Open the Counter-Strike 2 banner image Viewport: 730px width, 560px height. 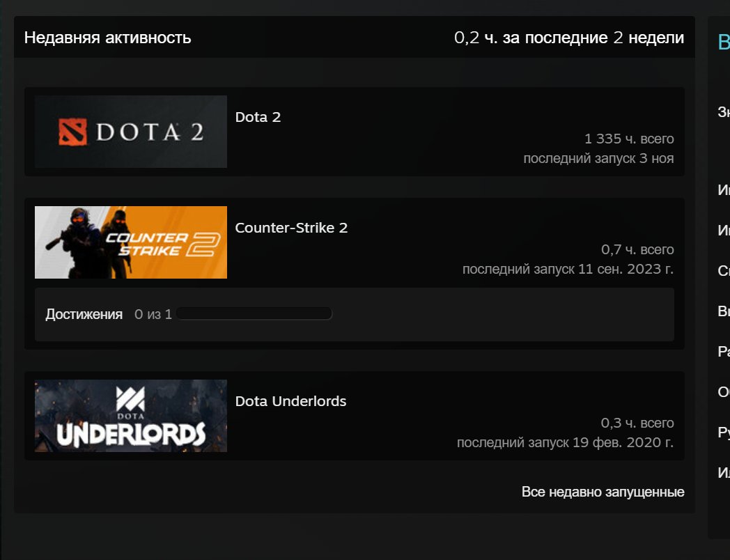pyautogui.click(x=131, y=242)
